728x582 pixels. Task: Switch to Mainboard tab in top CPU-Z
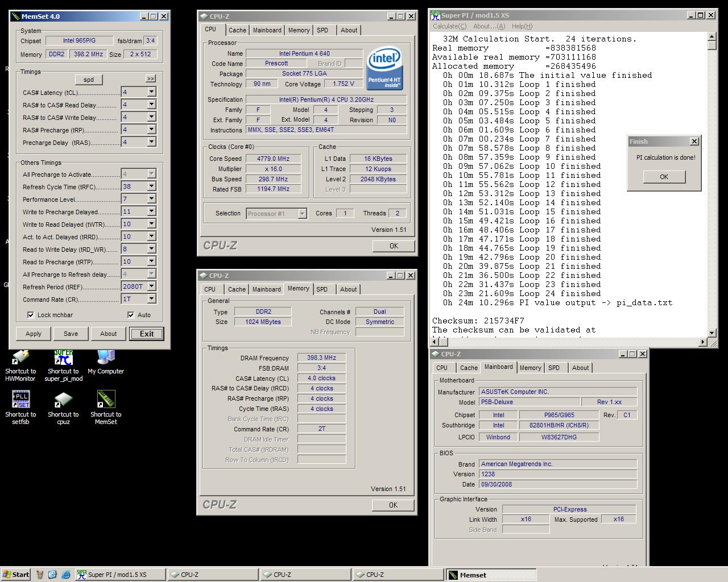click(267, 30)
